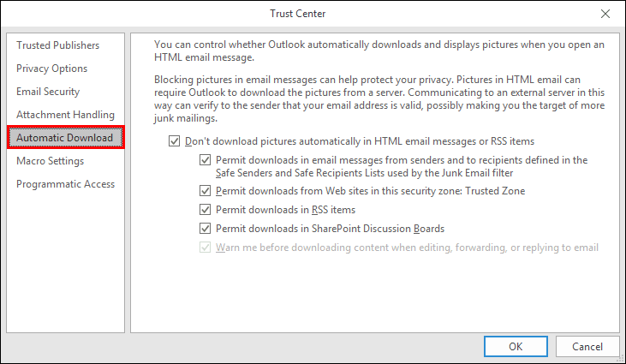Select the Automatic Download category
Image resolution: width=626 pixels, height=364 pixels.
[64, 138]
